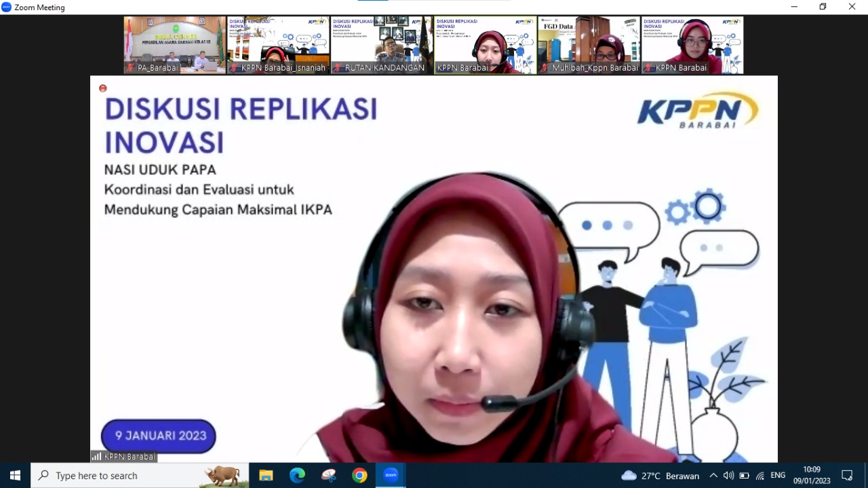Screen dimensions: 868x488
Task: Restore down the Zoom Meeting window
Action: 823,7
